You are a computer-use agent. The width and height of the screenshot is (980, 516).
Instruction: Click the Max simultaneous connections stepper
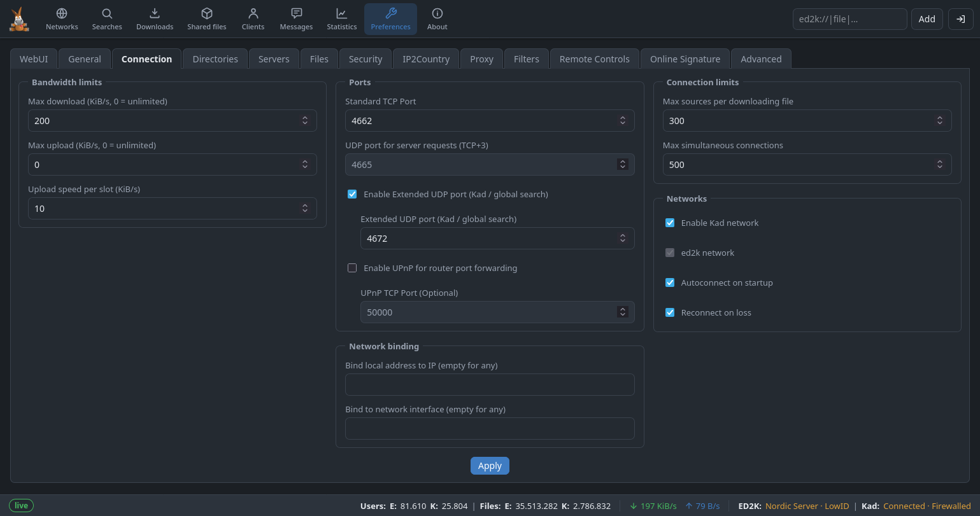[940, 164]
